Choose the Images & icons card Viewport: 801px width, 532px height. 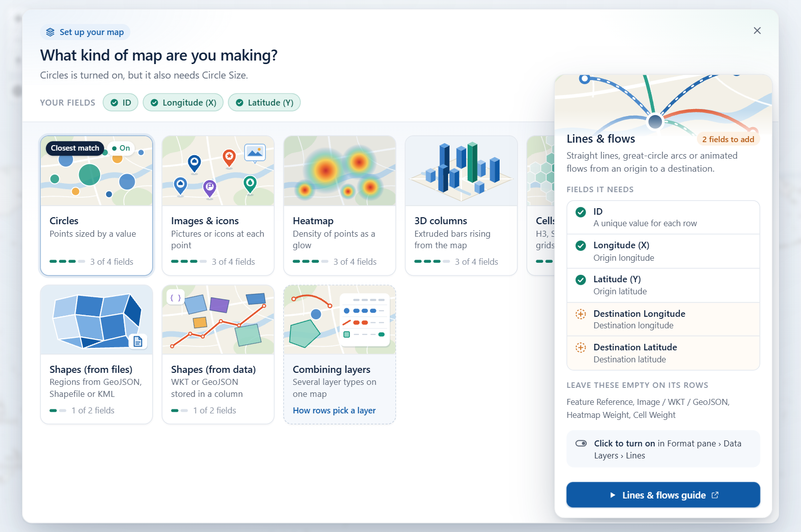click(218, 206)
